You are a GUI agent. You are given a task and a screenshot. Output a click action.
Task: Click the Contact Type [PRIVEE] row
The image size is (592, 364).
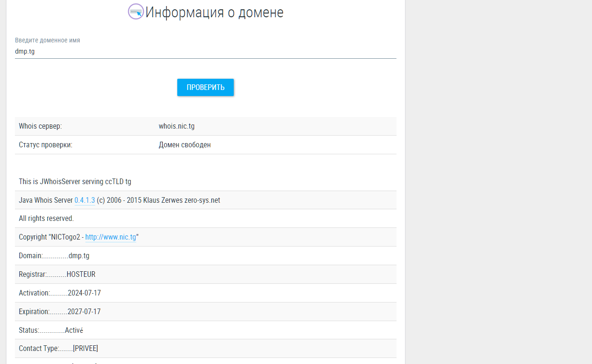(x=205, y=348)
